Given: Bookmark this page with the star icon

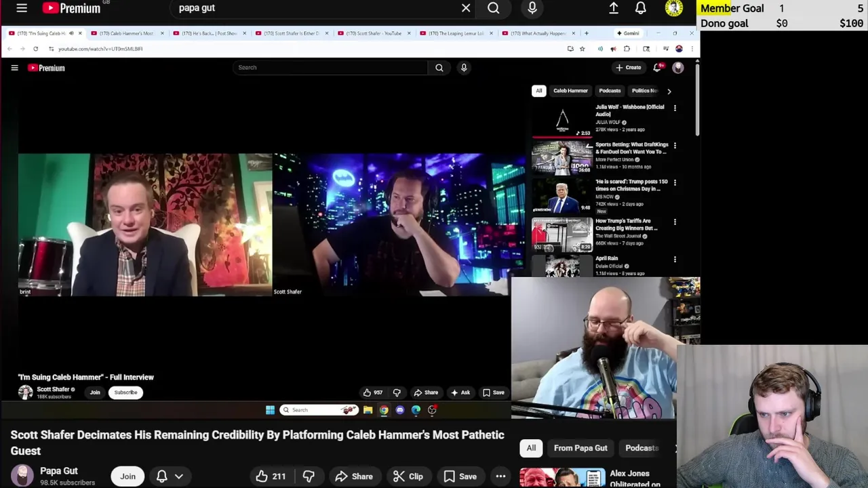Looking at the screenshot, I should pyautogui.click(x=582, y=49).
